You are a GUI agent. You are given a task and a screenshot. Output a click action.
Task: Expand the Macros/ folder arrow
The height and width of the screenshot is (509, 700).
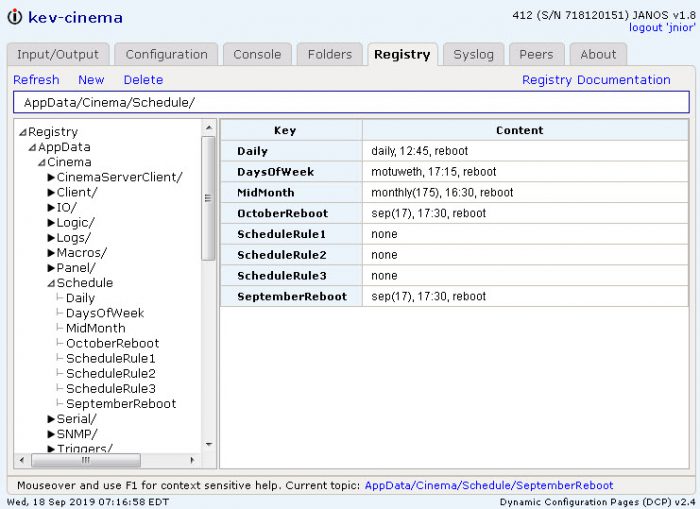tap(51, 253)
